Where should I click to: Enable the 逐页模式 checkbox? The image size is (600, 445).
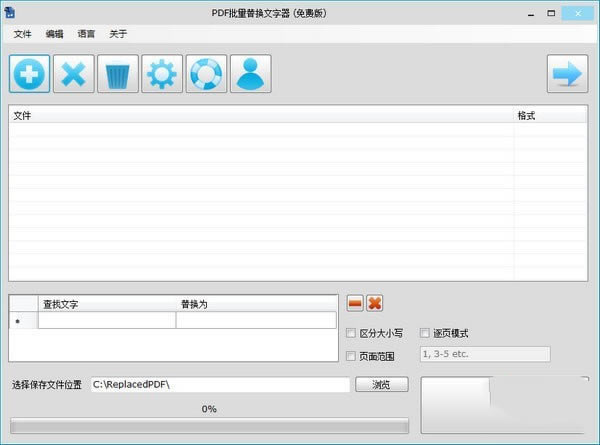[424, 333]
